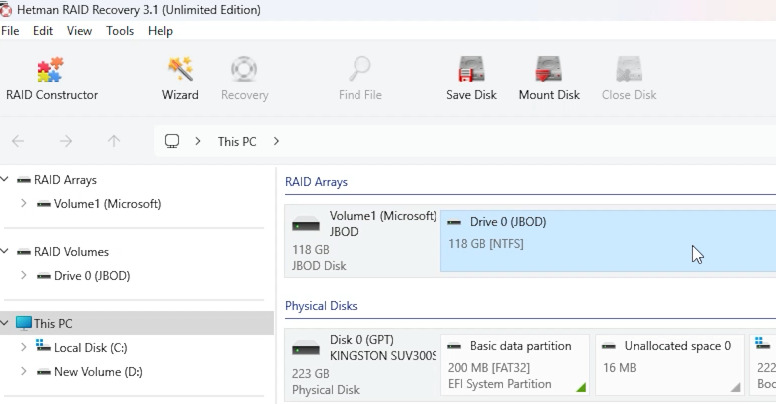Click the Local Disk (C:) drive icon

(x=43, y=346)
